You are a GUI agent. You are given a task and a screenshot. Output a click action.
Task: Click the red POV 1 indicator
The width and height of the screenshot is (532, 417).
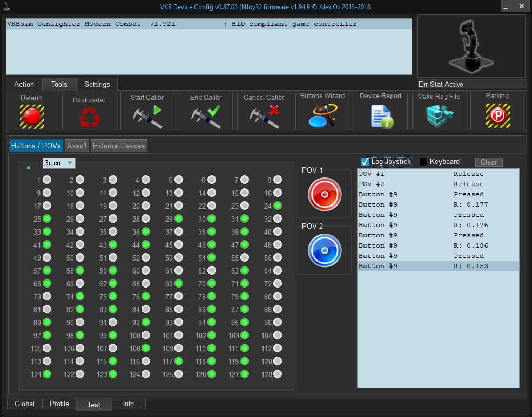(325, 194)
